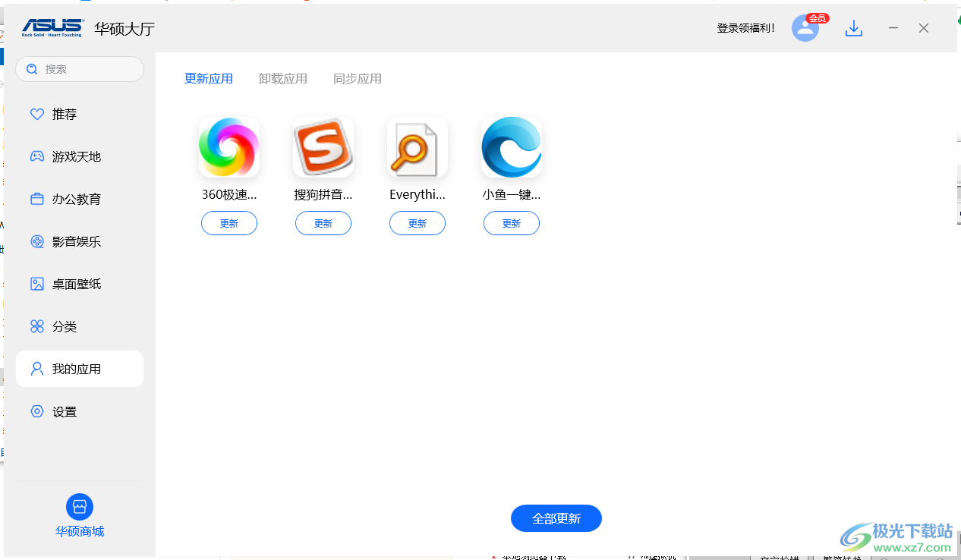Open the 小鱼一键 app icon

coord(512,147)
